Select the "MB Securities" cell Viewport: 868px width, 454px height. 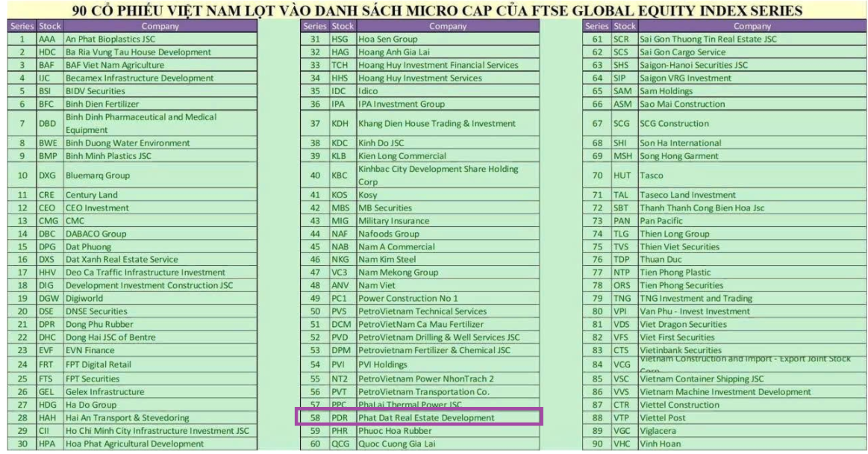pyautogui.click(x=447, y=208)
